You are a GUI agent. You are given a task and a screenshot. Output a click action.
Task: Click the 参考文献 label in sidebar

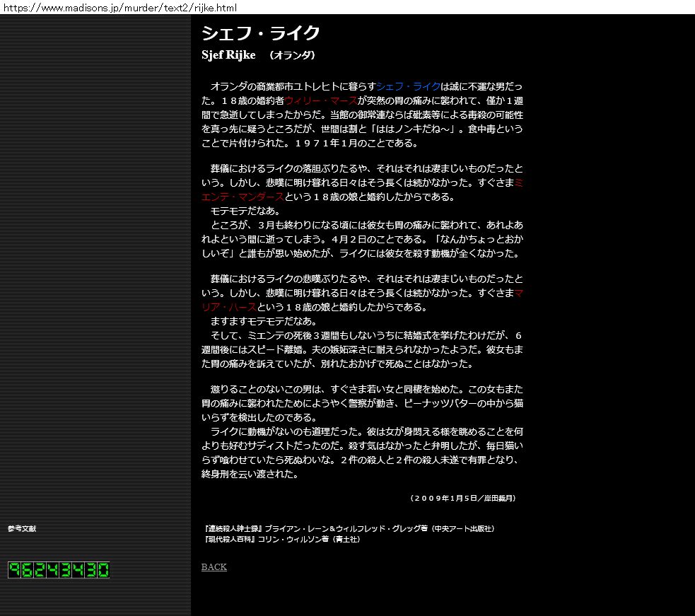coord(22,528)
